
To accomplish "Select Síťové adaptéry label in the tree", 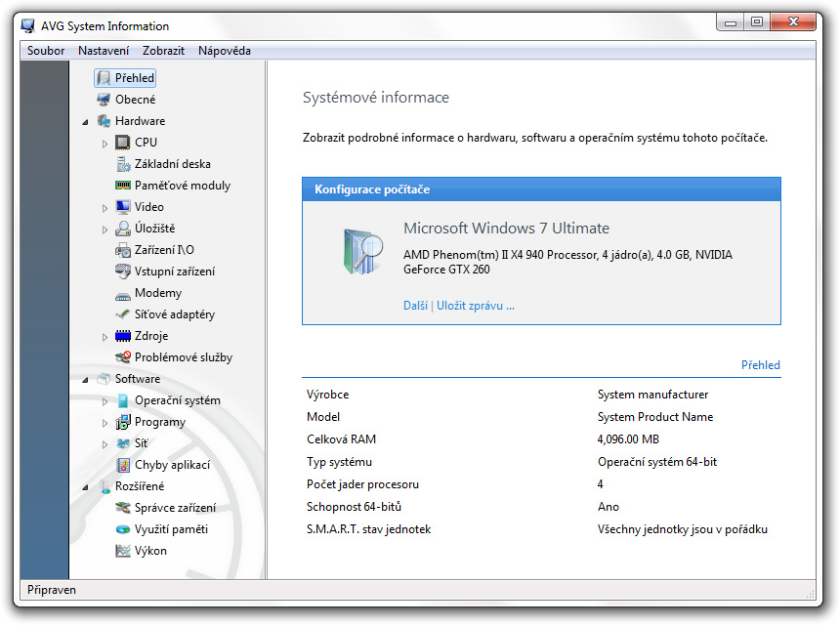I will pos(175,314).
